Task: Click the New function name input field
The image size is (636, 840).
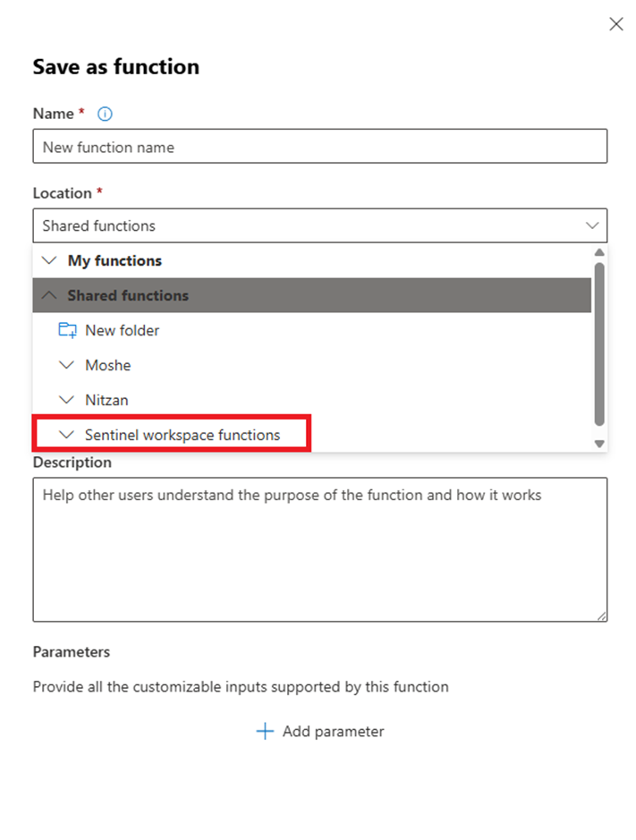Action: [319, 147]
